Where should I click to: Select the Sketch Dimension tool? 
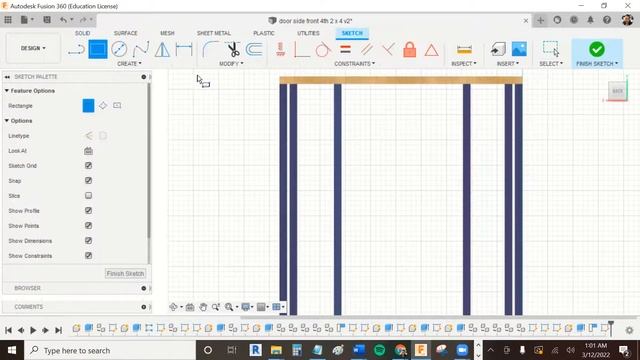point(184,49)
